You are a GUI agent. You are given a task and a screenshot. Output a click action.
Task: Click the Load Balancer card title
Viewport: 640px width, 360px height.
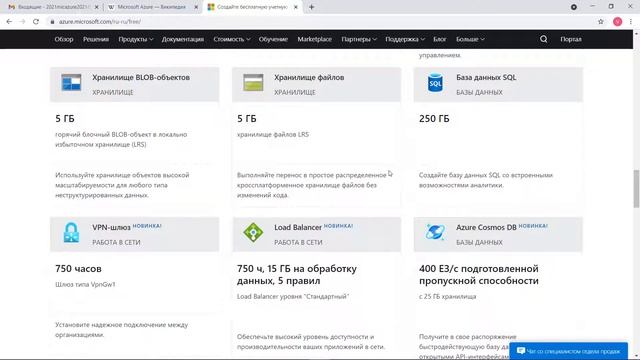coord(298,227)
